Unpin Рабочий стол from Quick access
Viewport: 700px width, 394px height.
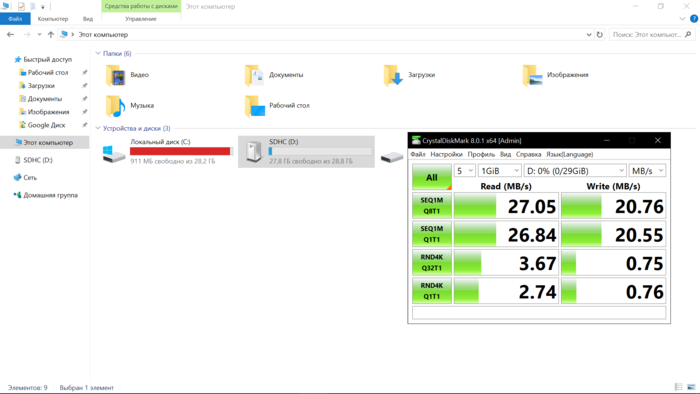coord(84,72)
